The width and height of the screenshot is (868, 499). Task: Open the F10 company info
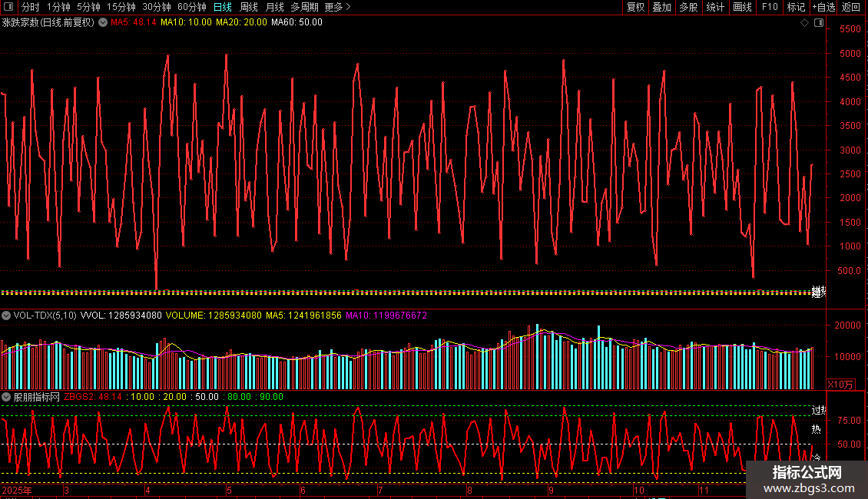coord(770,7)
